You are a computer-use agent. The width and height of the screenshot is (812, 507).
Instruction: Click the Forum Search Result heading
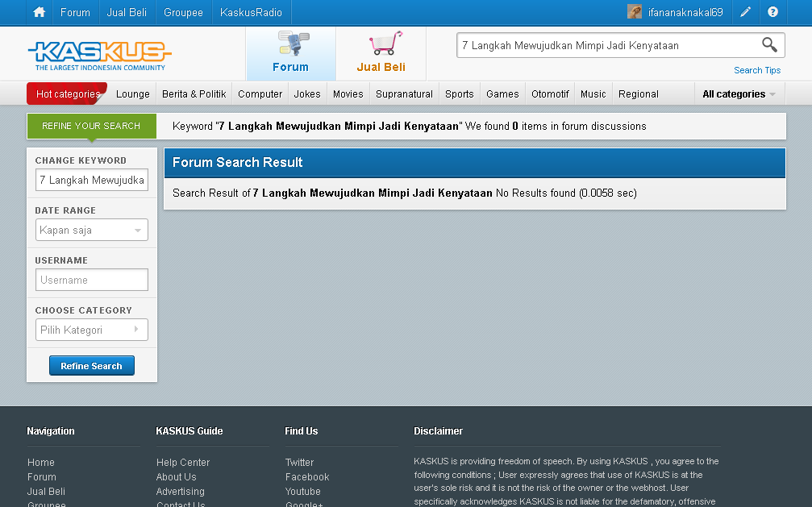click(x=238, y=163)
